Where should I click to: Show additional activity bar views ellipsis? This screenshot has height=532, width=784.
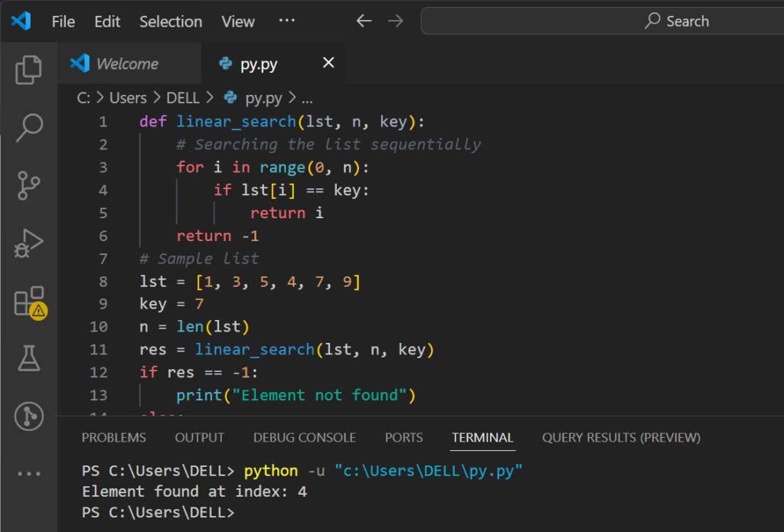tap(29, 474)
